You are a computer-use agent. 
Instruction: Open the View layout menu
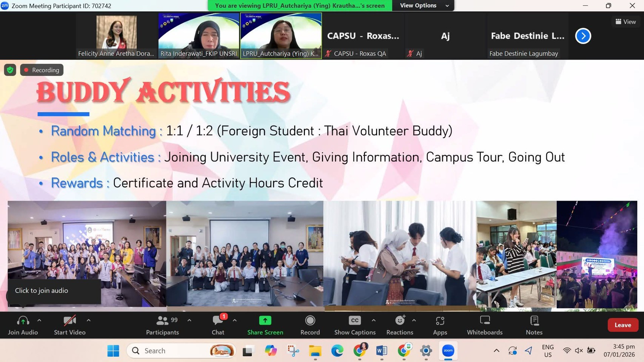[x=626, y=22]
